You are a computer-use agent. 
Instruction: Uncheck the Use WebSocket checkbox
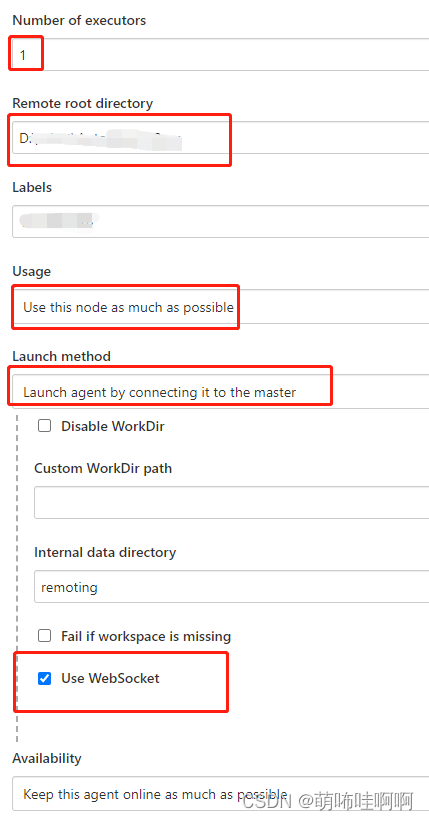pyautogui.click(x=44, y=678)
